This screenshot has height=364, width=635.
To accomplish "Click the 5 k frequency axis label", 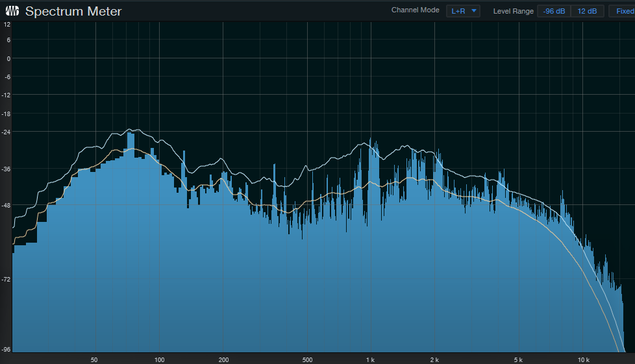I will [x=519, y=359].
